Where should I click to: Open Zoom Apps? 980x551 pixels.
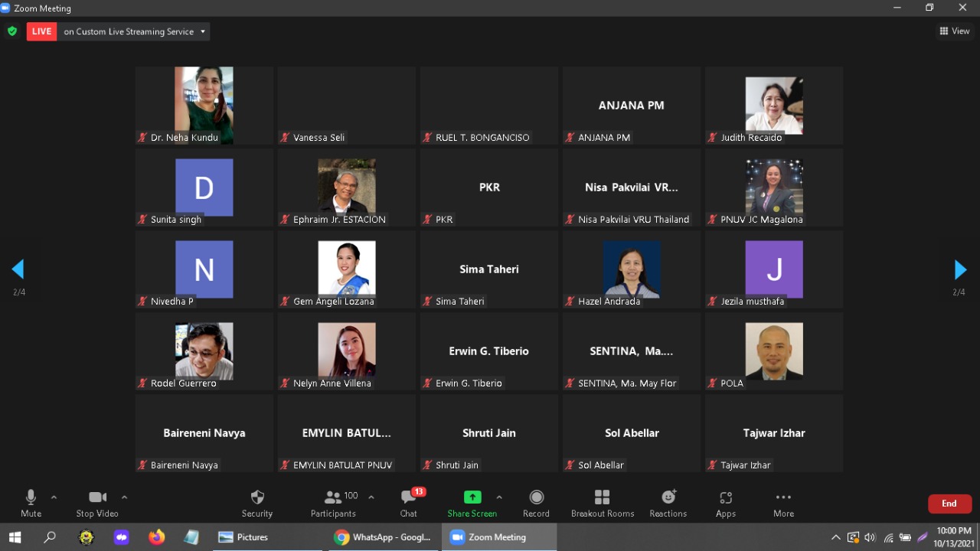pyautogui.click(x=726, y=504)
